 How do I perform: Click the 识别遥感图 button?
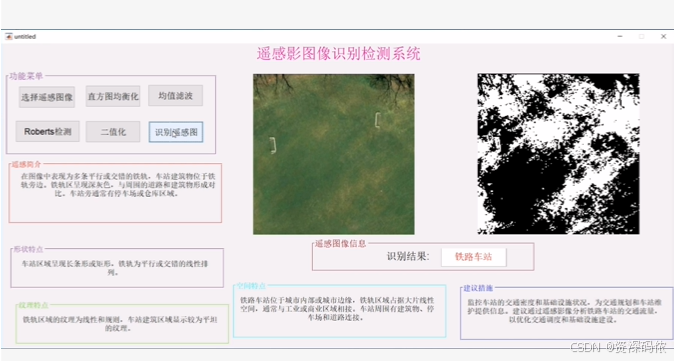tap(176, 132)
